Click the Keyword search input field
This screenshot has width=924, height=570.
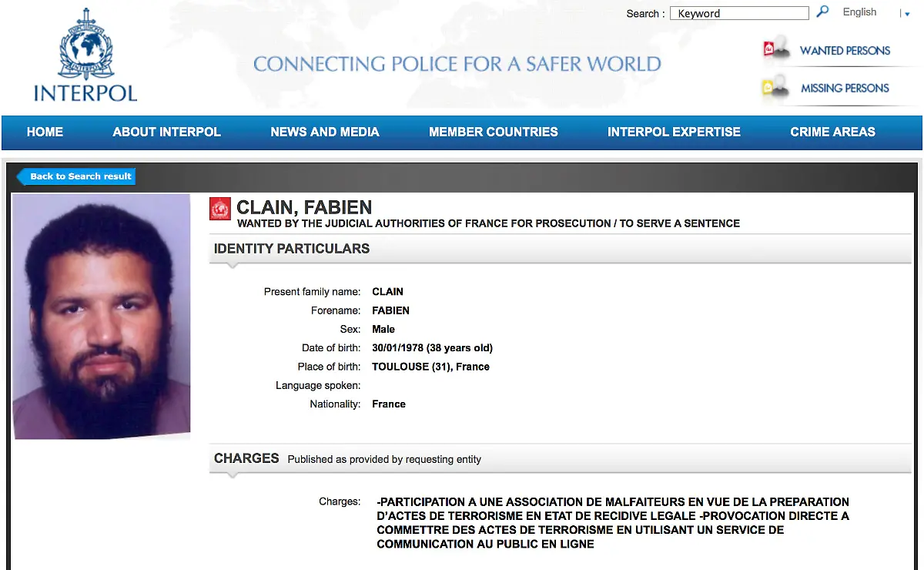[x=738, y=12]
